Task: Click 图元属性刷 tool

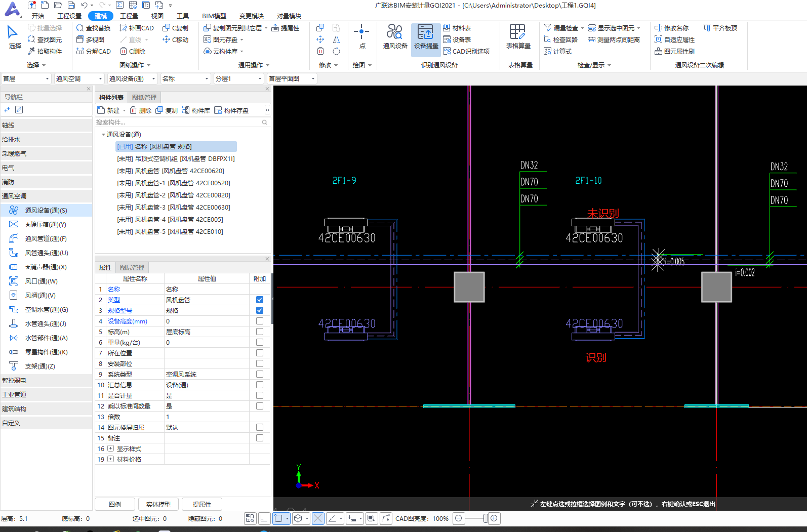Action: pyautogui.click(x=674, y=51)
